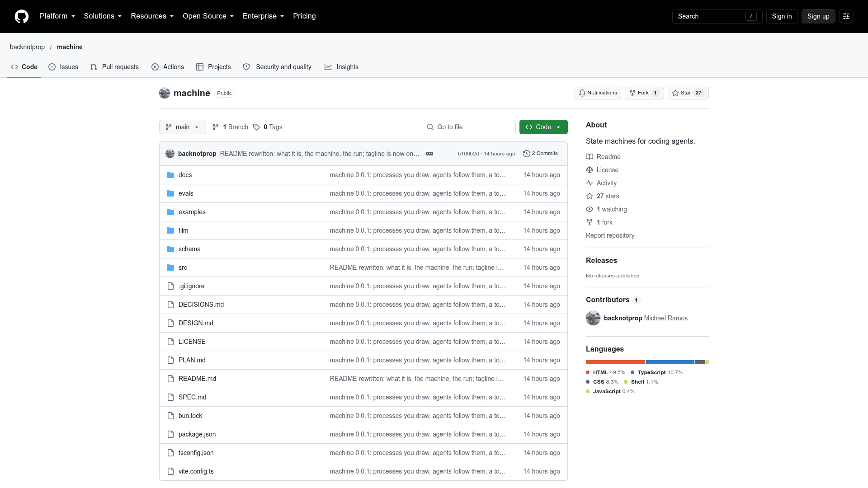Click the Sign in button
Image resolution: width=868 pixels, height=488 pixels.
pos(782,16)
